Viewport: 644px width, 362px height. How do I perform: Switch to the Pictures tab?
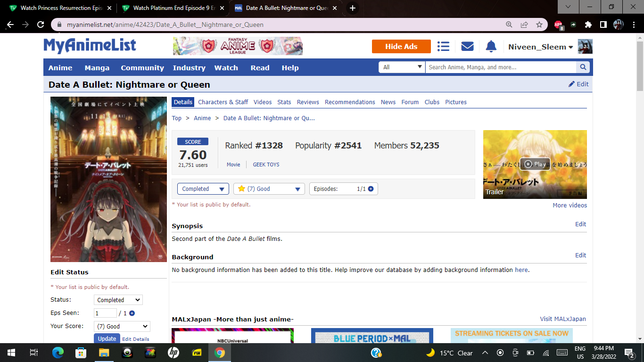point(456,102)
